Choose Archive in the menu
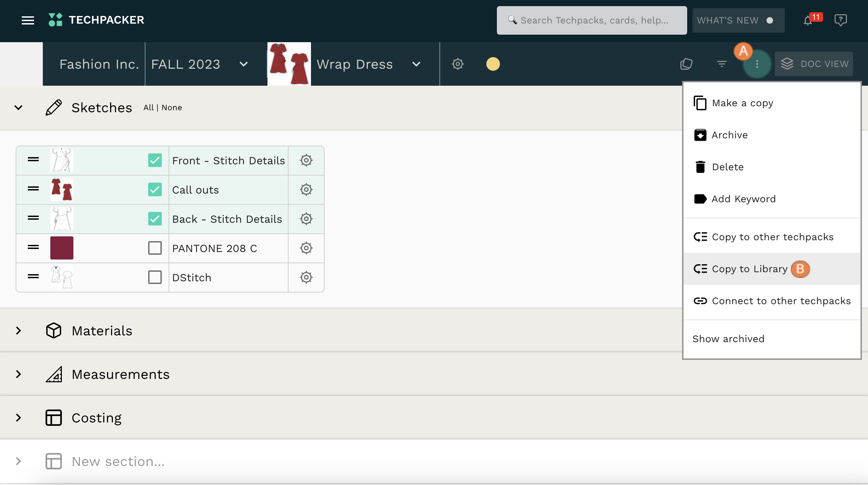The image size is (868, 485). tap(771, 135)
